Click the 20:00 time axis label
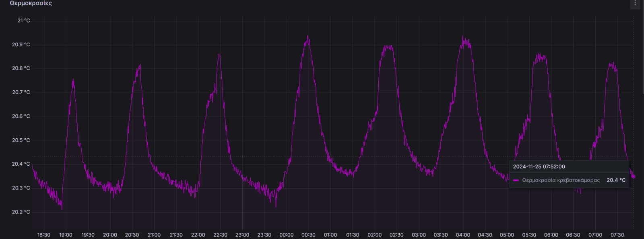Viewport: 644px width, 239px height. pos(110,235)
